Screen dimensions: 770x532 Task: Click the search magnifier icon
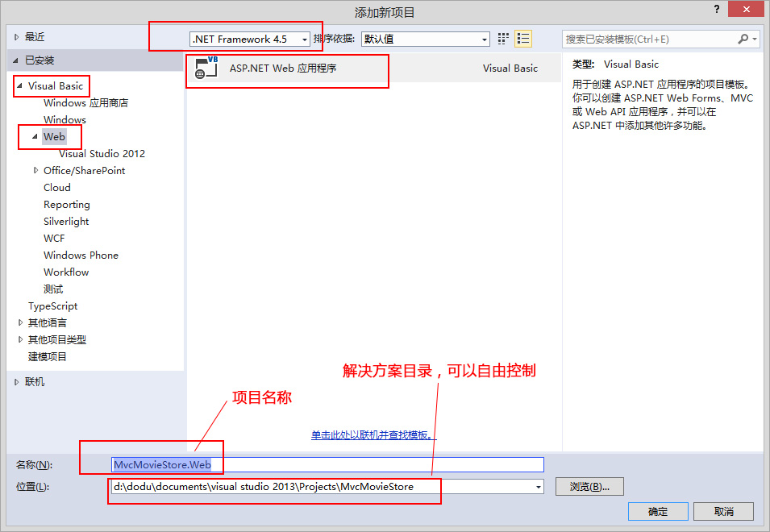(x=743, y=39)
